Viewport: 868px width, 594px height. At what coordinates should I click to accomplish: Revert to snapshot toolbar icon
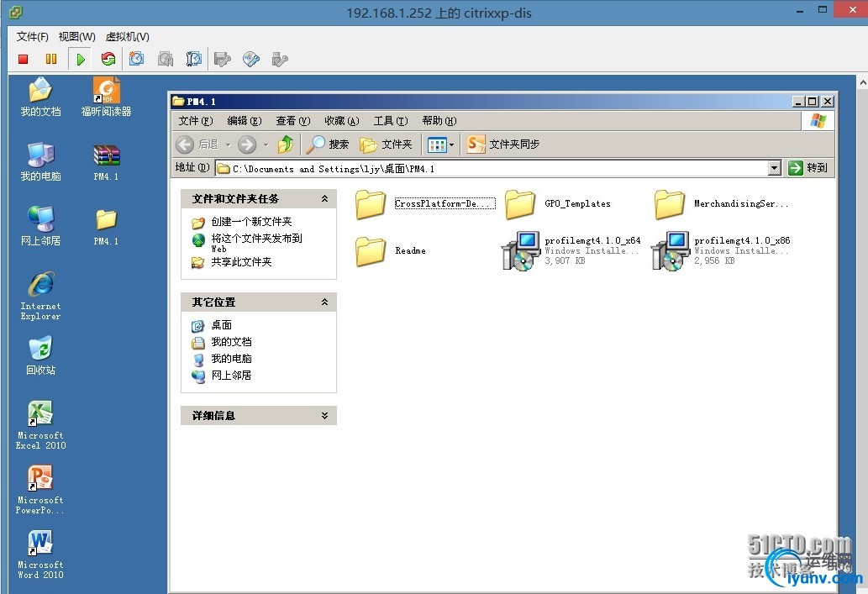pos(165,59)
